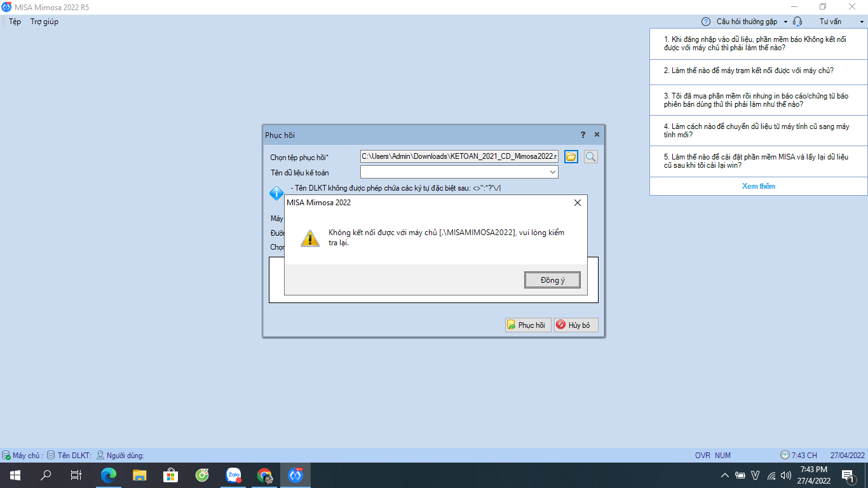Show hidden system tray icons
This screenshot has height=488, width=868.
coord(725,475)
